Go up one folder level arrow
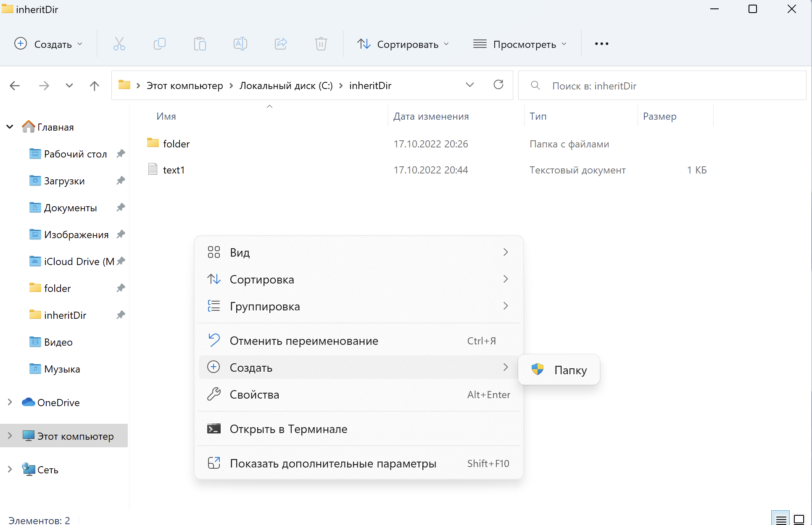Image resolution: width=812 pixels, height=525 pixels. (x=95, y=86)
